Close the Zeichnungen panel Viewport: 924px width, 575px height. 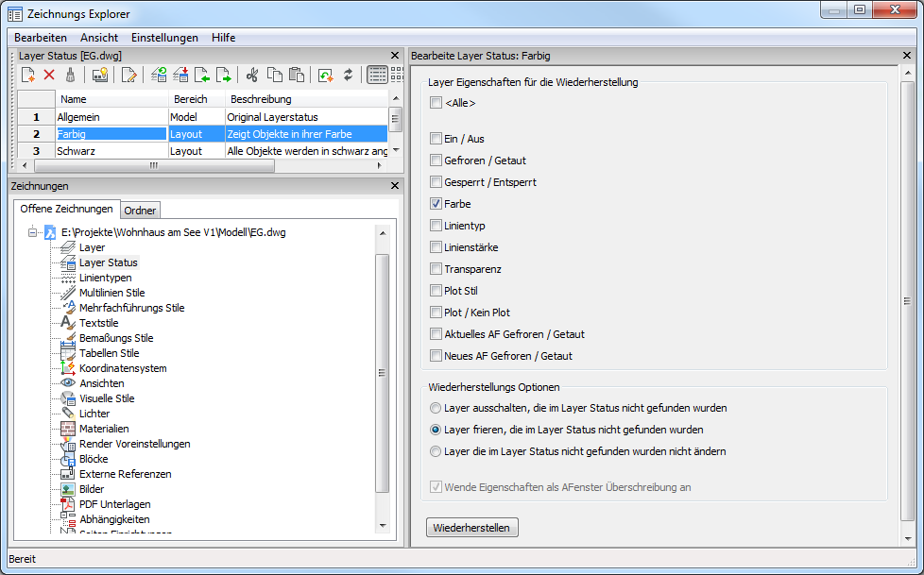(395, 186)
